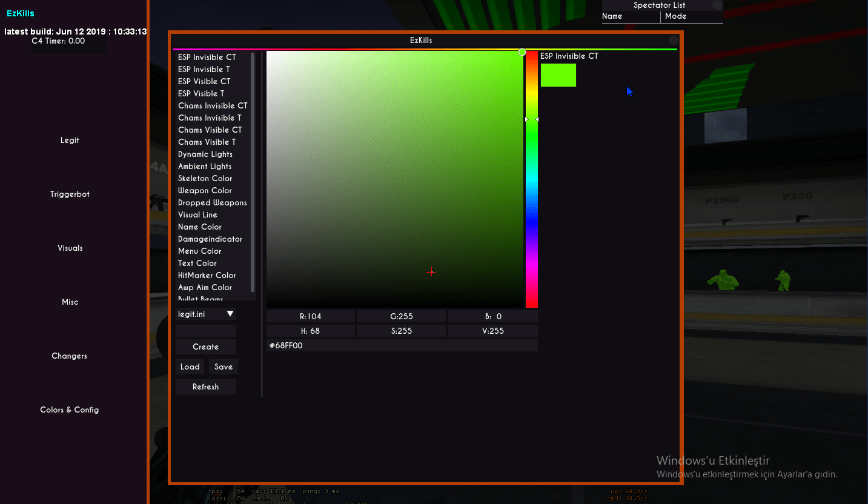Click the B: 0 blue value field
The width and height of the screenshot is (868, 504).
(x=493, y=316)
